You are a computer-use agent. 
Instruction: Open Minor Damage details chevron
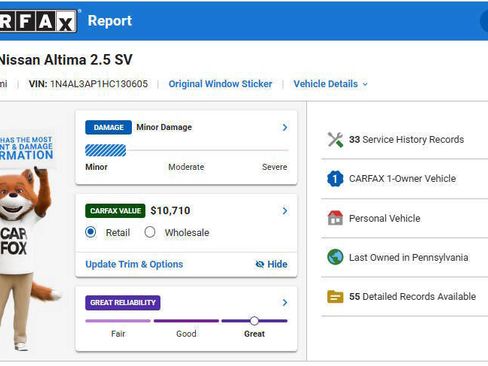[x=285, y=127]
